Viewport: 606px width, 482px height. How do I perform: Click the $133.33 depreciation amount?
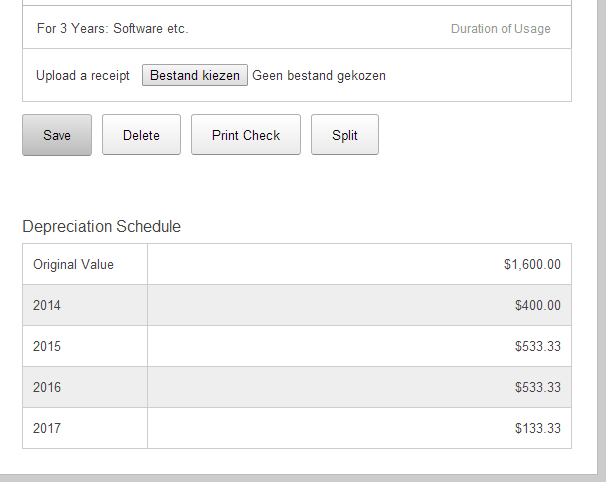pyautogui.click(x=537, y=428)
